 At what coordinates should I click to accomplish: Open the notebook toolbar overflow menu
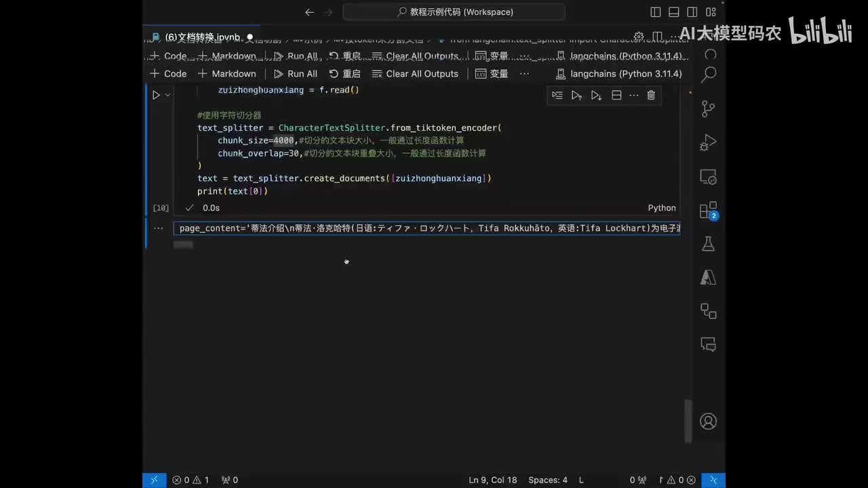pos(524,74)
